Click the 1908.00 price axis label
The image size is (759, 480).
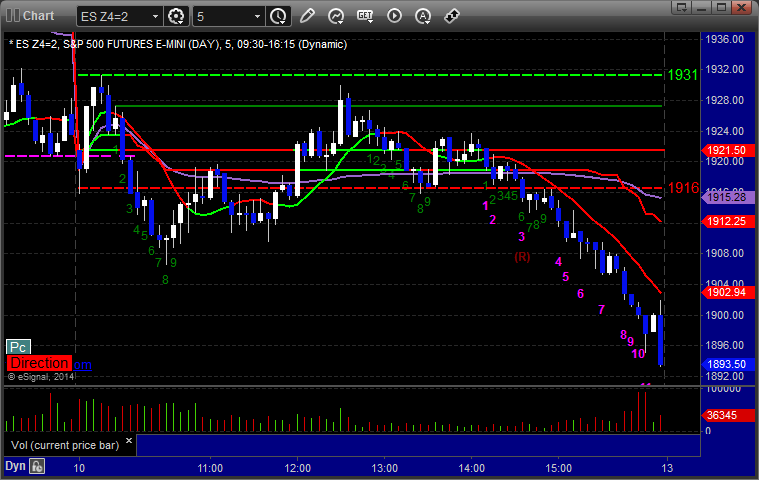(x=725, y=253)
